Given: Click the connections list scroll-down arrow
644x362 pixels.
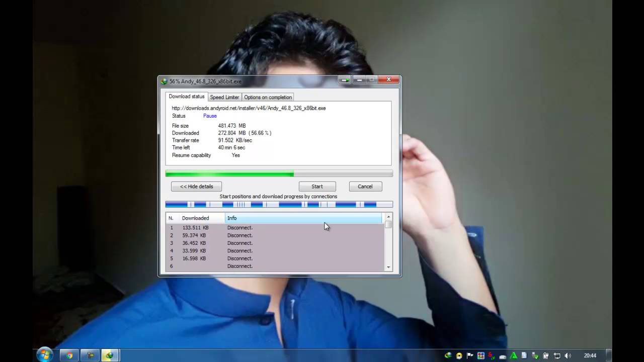Looking at the screenshot, I should [x=388, y=267].
